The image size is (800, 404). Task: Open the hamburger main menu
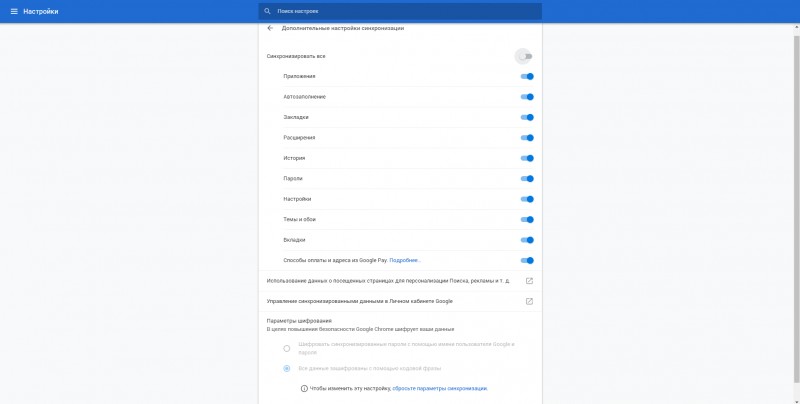(14, 11)
